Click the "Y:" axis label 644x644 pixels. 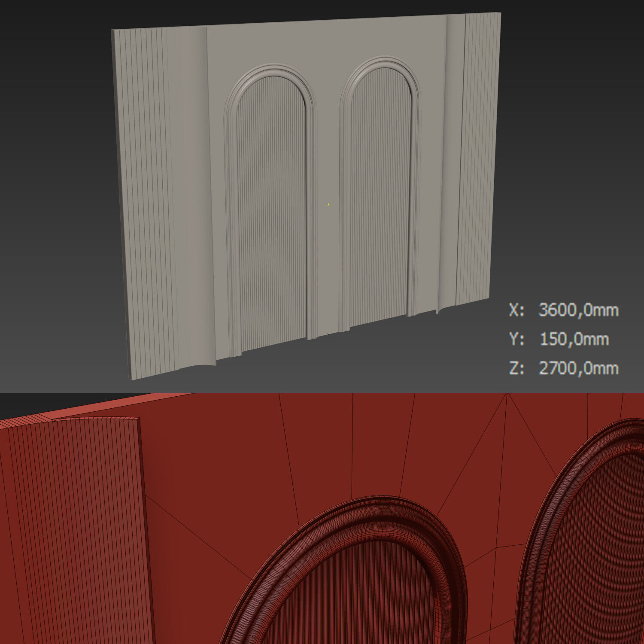click(x=516, y=339)
